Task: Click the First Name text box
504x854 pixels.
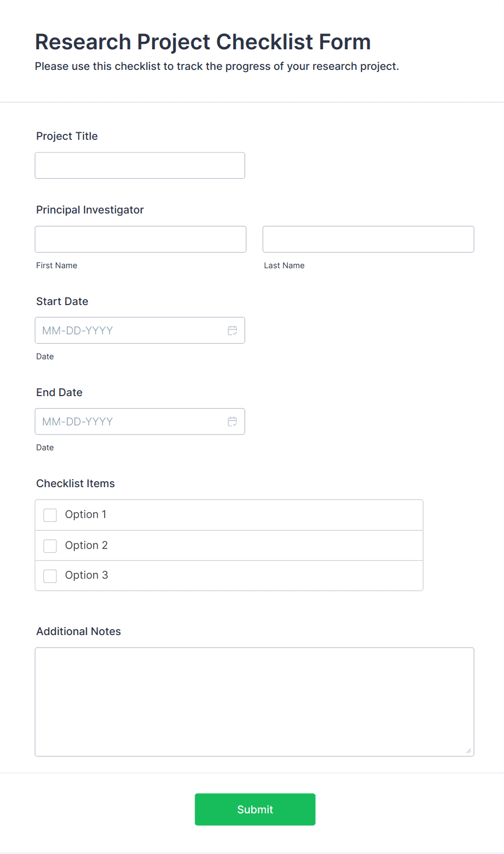Action: [x=140, y=239]
